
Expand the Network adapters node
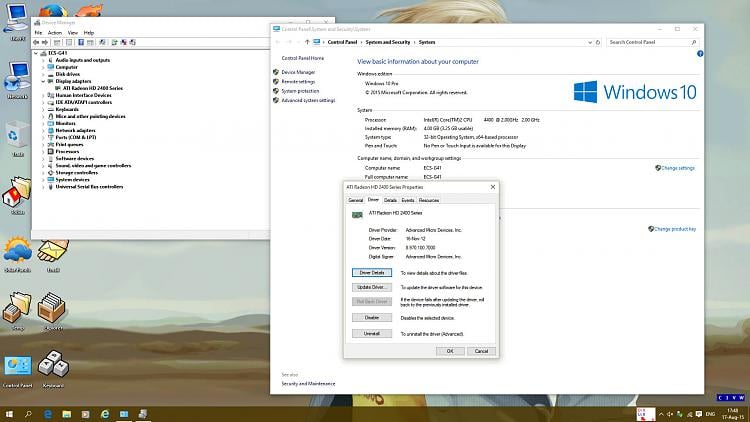(43, 130)
